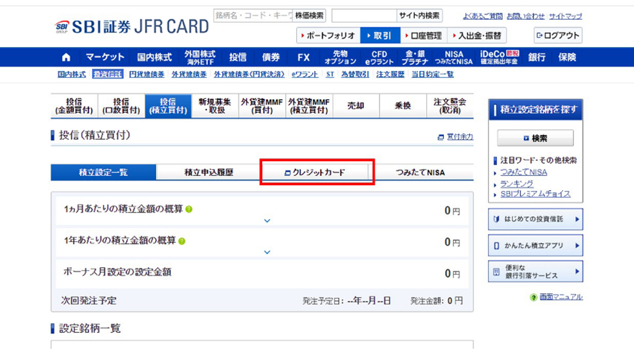The height and width of the screenshot is (364, 634).
Task: Open the 国内株式 main menu item
Action: 154,57
